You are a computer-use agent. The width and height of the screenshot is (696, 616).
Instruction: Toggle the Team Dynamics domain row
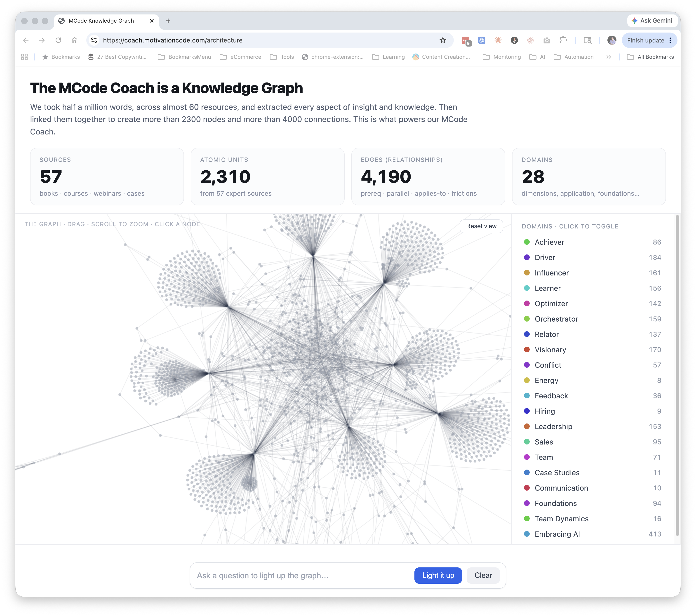[592, 519]
